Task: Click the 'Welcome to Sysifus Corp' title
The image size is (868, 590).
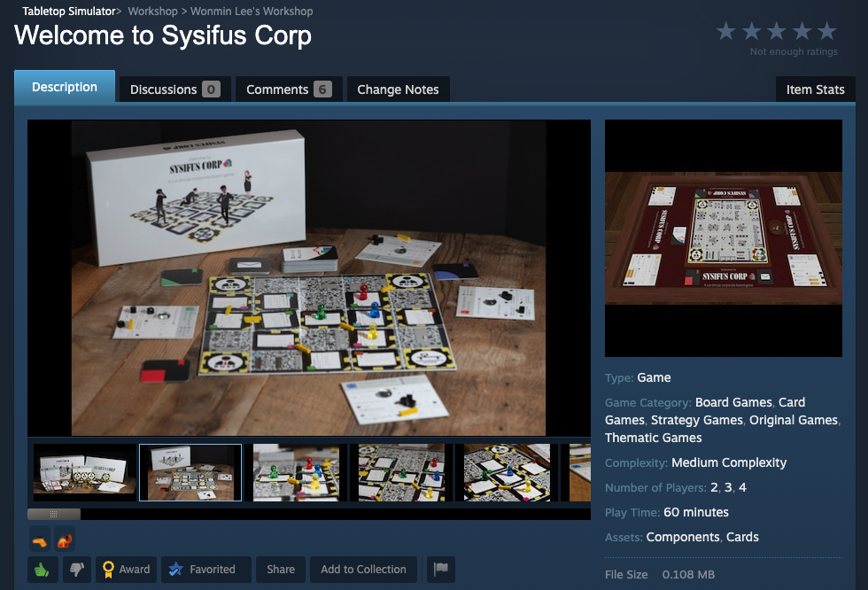Action: point(163,35)
